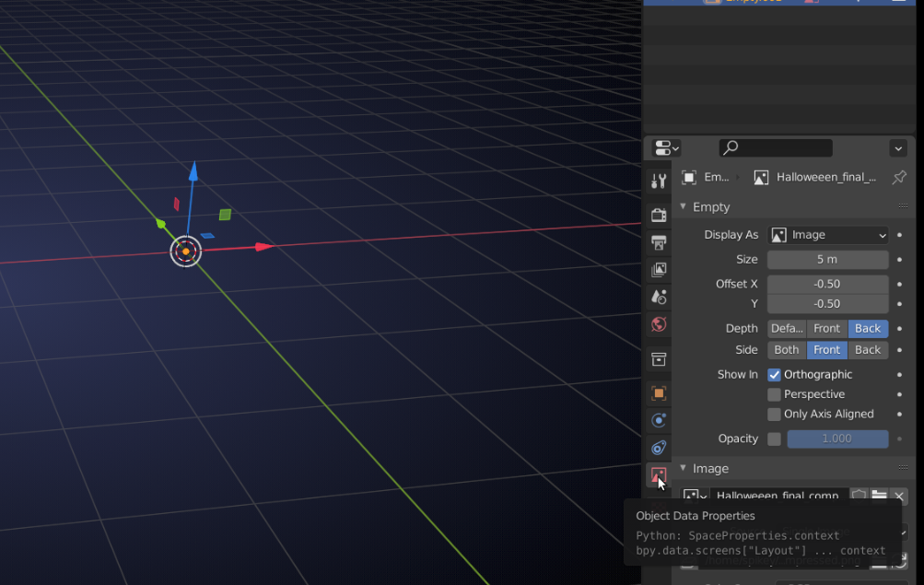Click the Empty object icon in breadcrumb
This screenshot has height=585, width=924.
click(x=688, y=177)
